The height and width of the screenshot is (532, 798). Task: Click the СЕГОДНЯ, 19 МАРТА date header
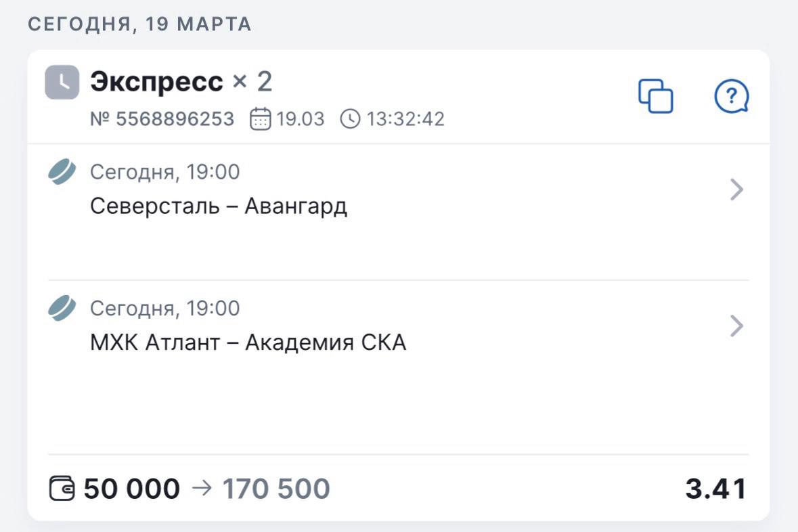coord(139,24)
